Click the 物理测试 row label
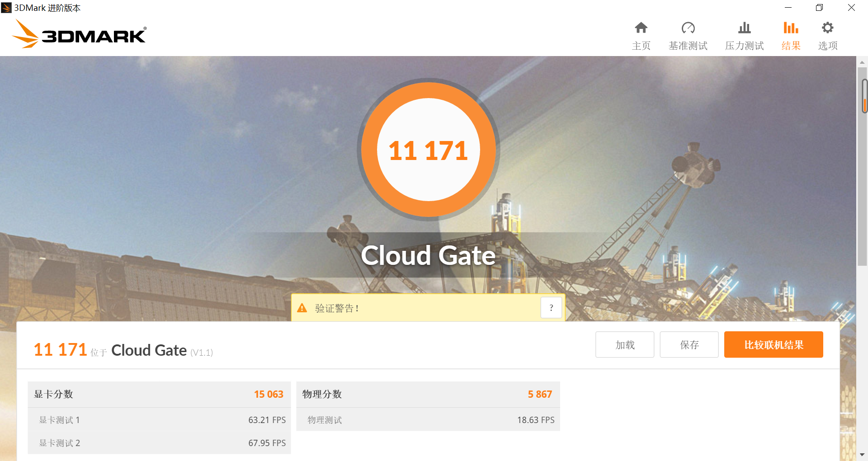 pyautogui.click(x=325, y=420)
